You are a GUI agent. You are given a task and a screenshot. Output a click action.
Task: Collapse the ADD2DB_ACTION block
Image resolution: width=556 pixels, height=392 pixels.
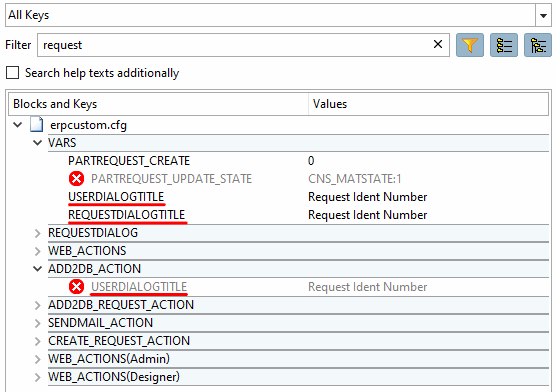point(37,269)
